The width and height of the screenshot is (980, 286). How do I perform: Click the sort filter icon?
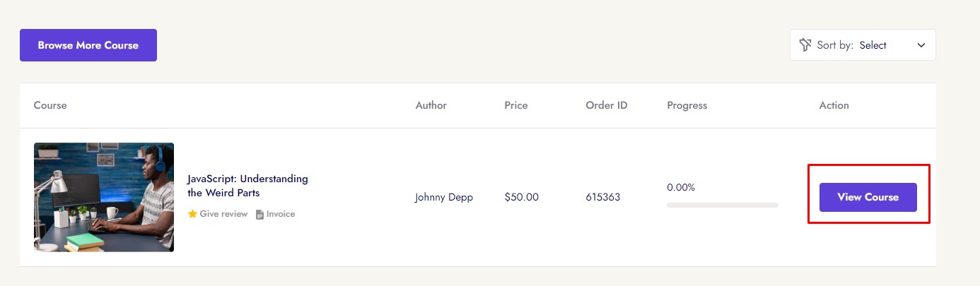click(805, 45)
